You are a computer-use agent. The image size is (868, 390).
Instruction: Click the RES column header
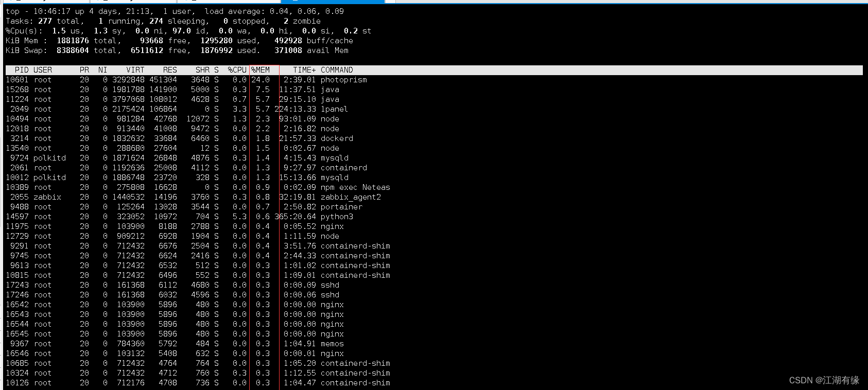coord(170,70)
